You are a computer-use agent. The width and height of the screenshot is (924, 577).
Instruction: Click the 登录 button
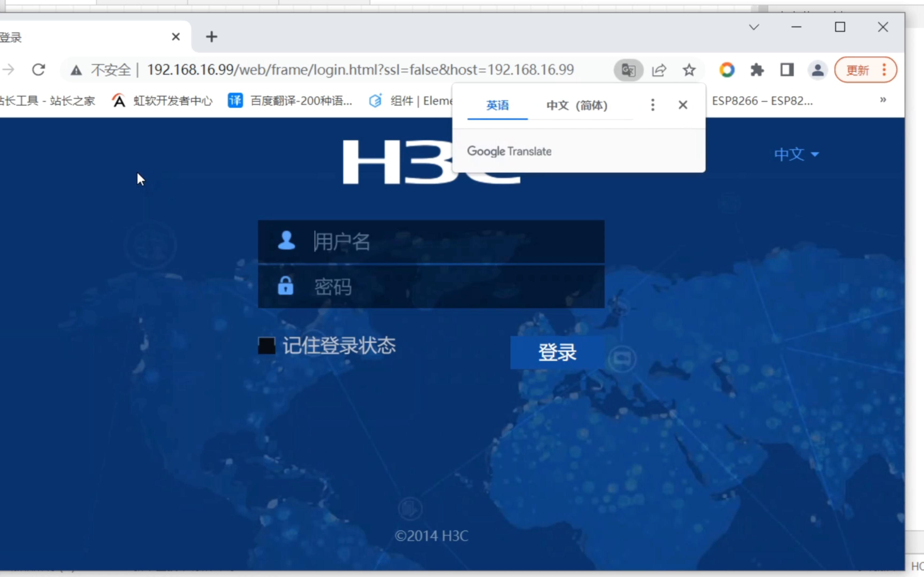pyautogui.click(x=557, y=352)
